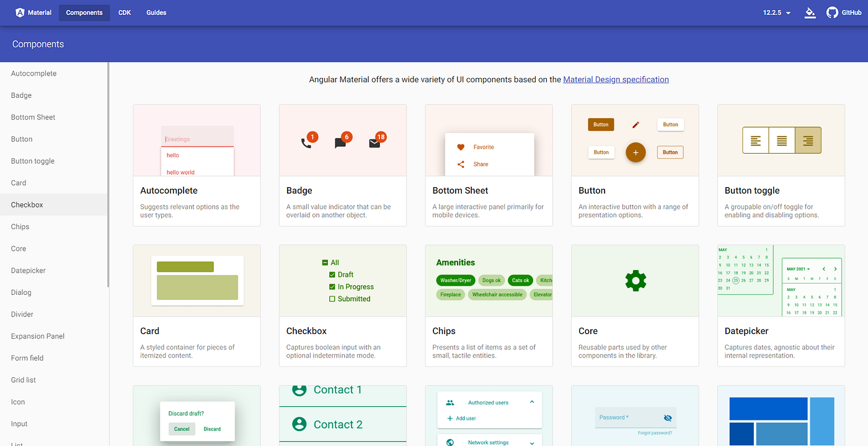Screen dimensions: 868x446
Task: Open the 12.2.5 version dropdown
Action: coord(777,12)
